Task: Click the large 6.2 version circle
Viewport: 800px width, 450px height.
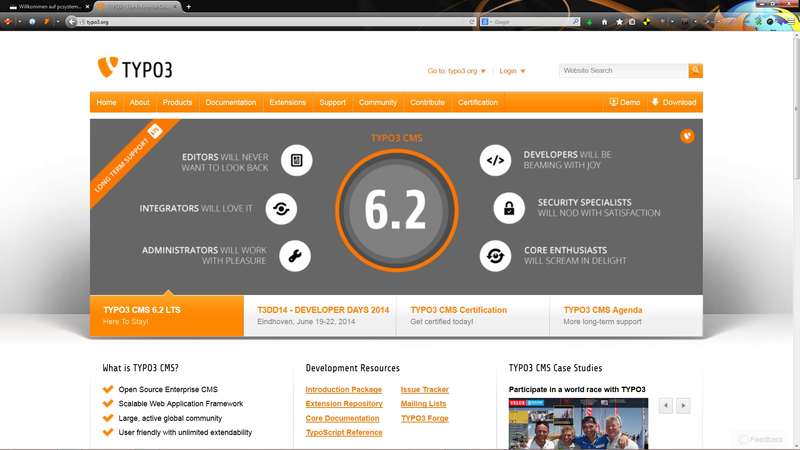Action: tap(396, 210)
